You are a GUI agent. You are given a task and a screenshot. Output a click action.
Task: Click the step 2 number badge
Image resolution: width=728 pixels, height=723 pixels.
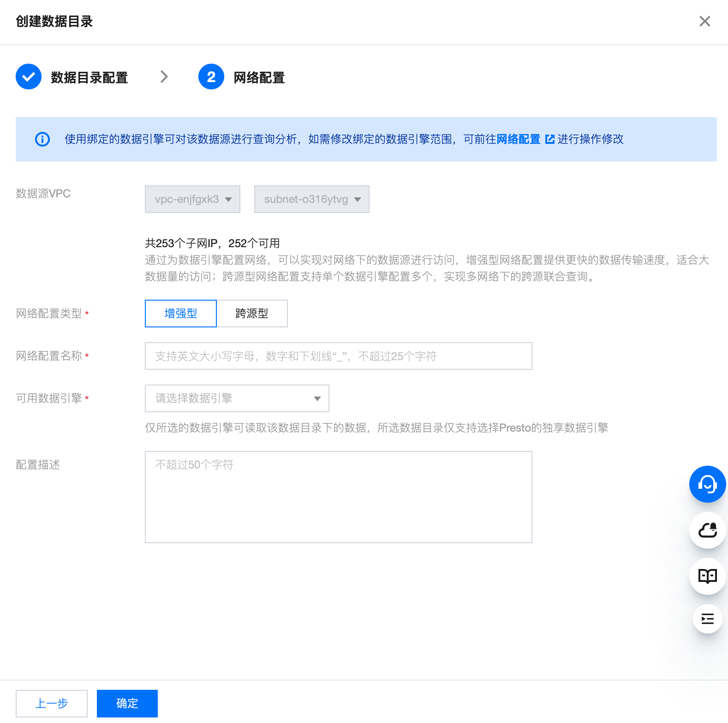(211, 77)
